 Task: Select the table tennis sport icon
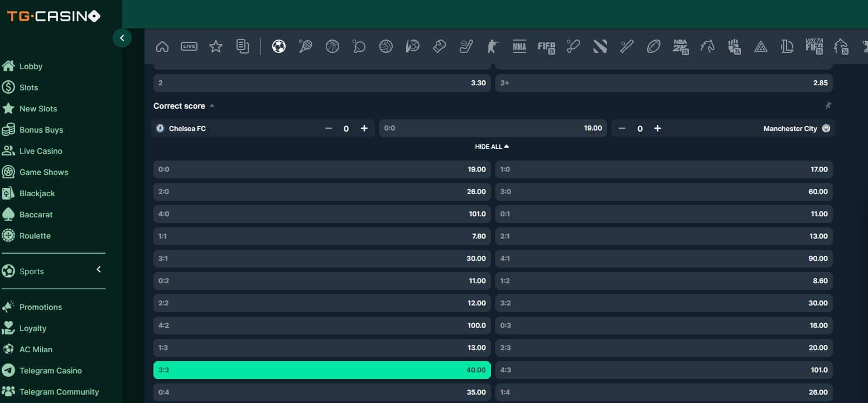(359, 46)
